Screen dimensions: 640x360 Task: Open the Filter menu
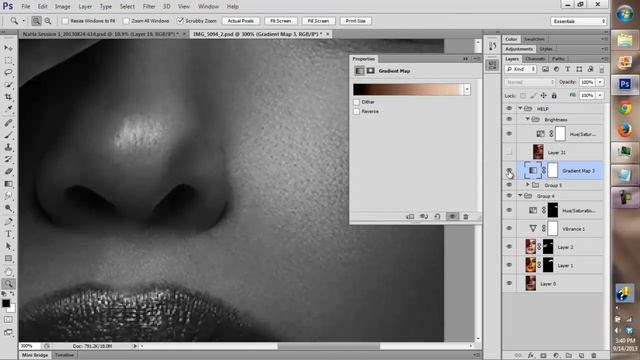pyautogui.click(x=149, y=7)
